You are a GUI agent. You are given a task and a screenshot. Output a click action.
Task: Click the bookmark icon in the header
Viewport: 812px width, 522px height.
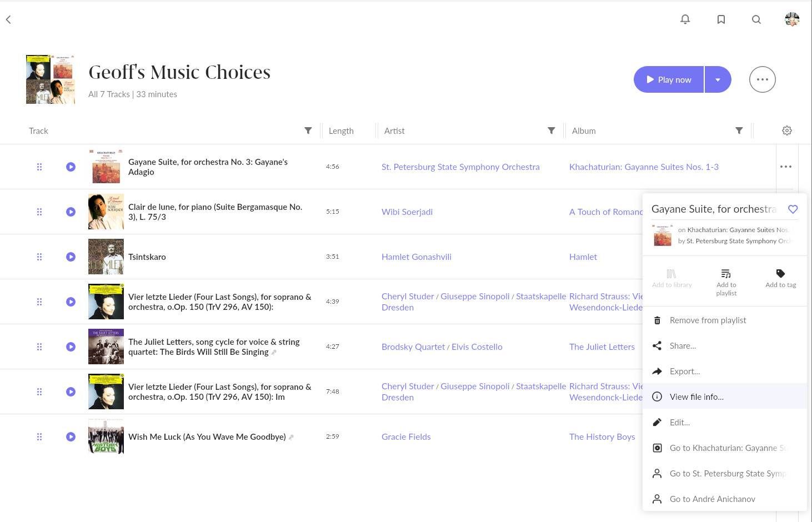(x=721, y=19)
